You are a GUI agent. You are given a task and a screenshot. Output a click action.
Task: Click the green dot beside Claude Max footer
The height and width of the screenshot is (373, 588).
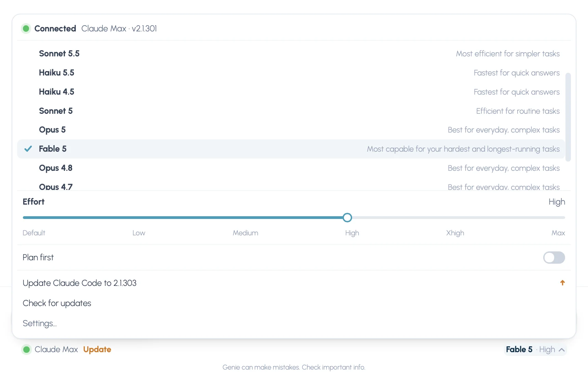point(26,349)
